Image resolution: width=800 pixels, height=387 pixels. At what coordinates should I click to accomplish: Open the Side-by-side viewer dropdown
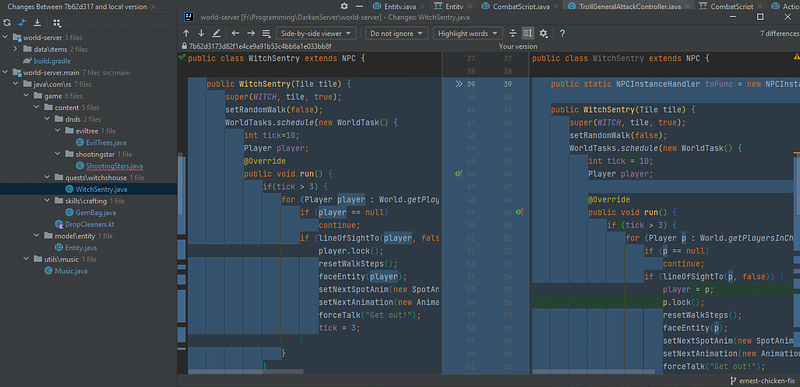(x=316, y=33)
